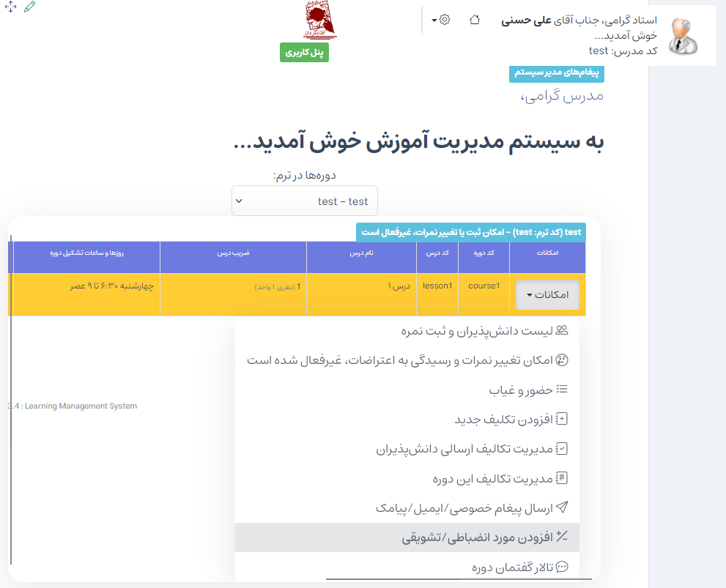Click the course assignments document icon
Viewport: 726px width, 588px height.
562,478
